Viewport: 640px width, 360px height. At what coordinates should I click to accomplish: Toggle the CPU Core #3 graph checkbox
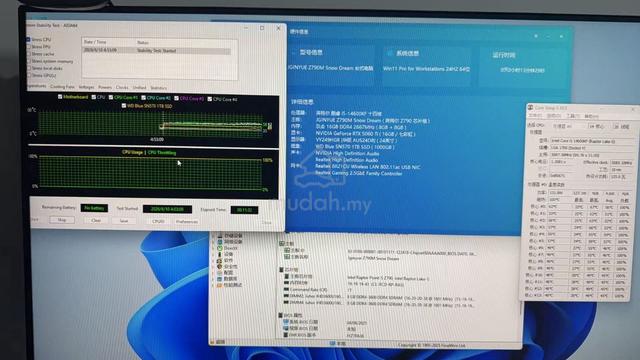pyautogui.click(x=176, y=98)
